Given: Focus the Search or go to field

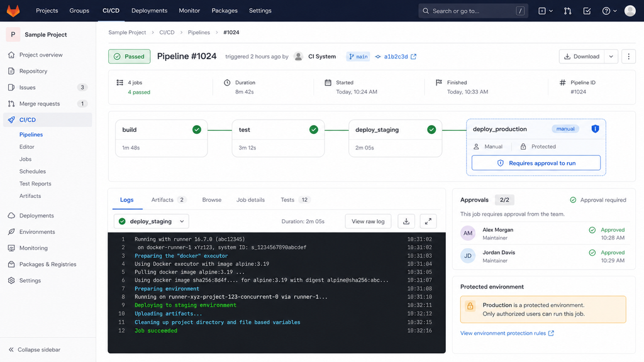Looking at the screenshot, I should 473,11.
